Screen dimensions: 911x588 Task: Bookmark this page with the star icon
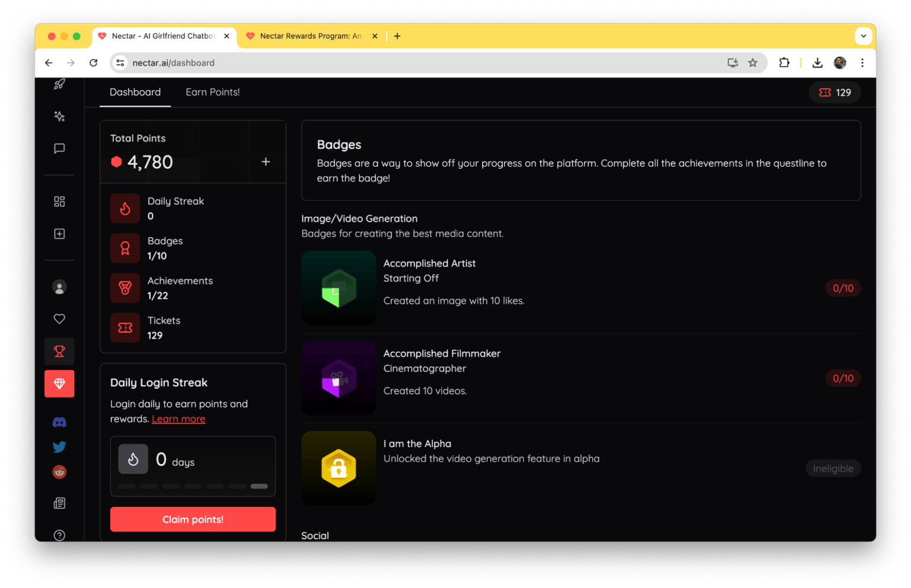click(x=753, y=63)
